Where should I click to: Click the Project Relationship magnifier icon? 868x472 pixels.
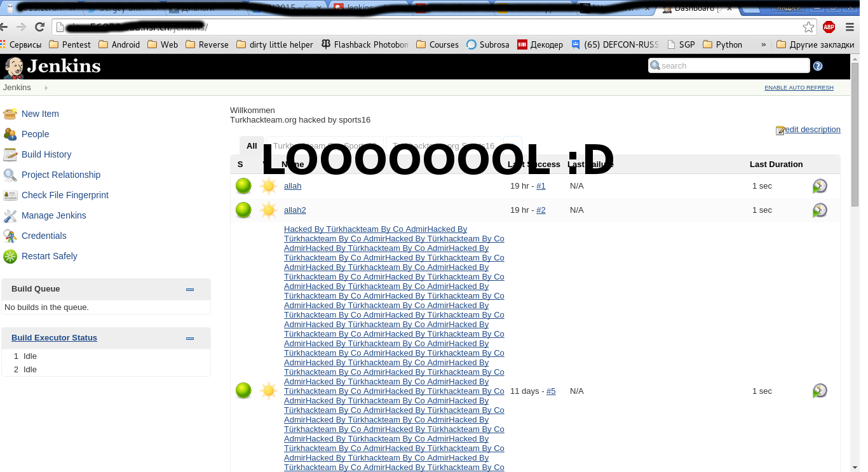click(x=10, y=175)
